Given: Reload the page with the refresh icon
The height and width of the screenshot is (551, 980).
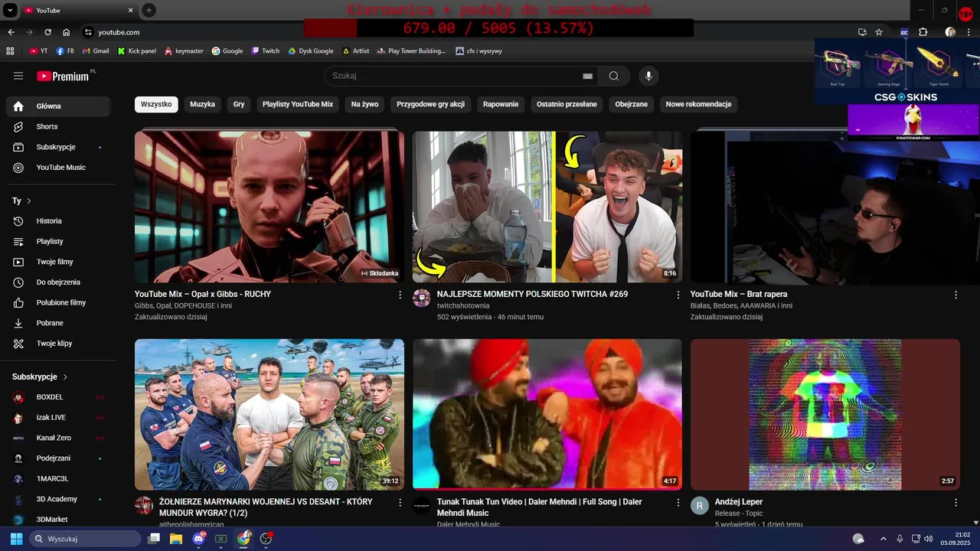Looking at the screenshot, I should click(x=47, y=32).
